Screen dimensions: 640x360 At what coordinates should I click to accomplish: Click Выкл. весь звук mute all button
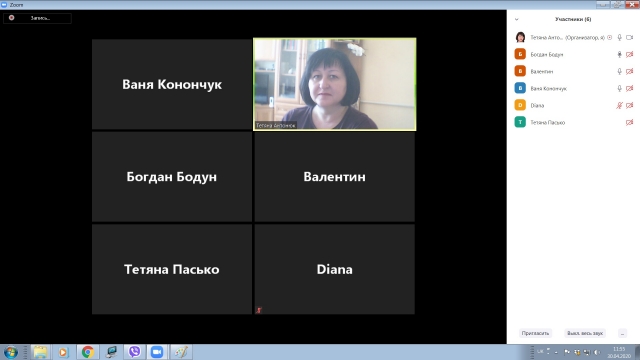[584, 333]
